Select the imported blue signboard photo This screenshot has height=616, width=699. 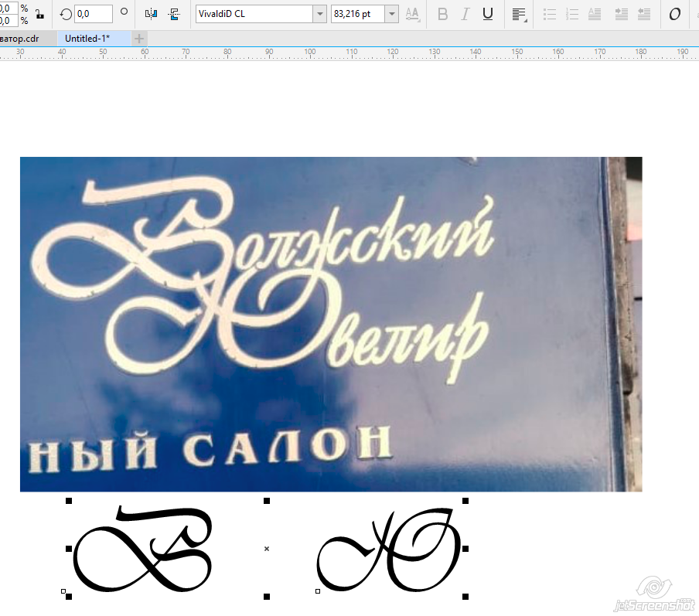tap(331, 324)
